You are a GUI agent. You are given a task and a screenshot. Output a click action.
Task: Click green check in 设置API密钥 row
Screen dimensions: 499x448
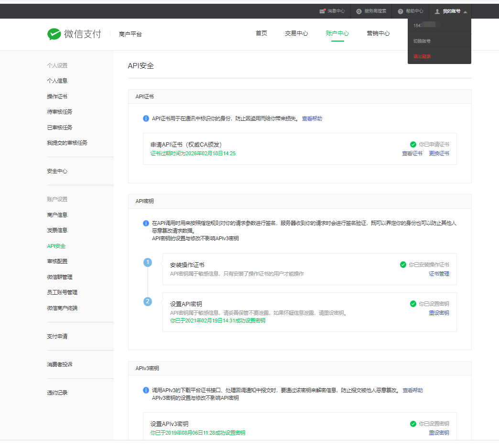pyautogui.click(x=413, y=304)
